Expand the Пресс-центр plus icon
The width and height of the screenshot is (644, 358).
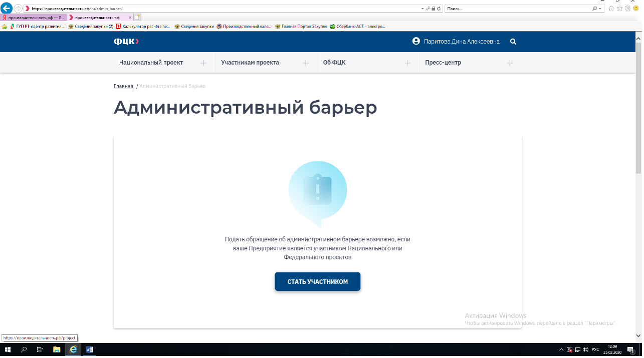point(510,63)
